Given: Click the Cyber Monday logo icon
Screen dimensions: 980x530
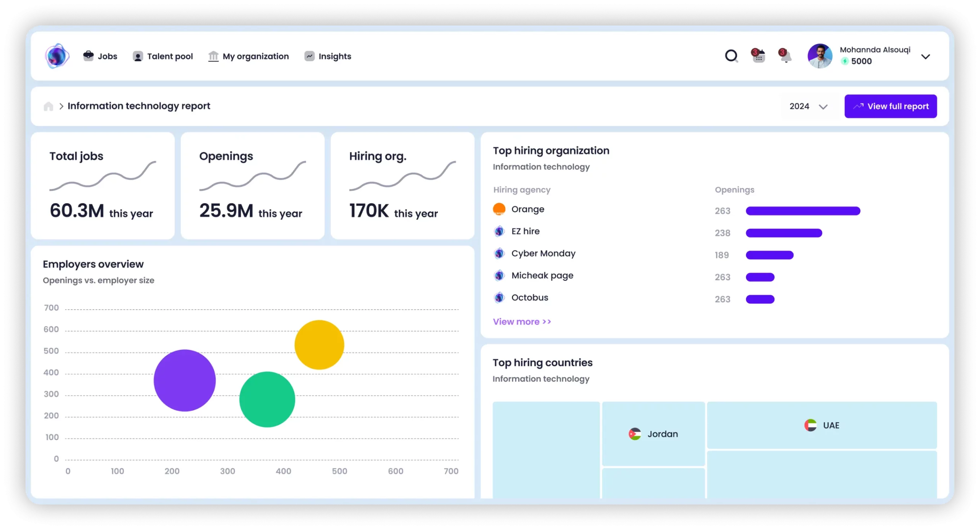Looking at the screenshot, I should tap(499, 253).
